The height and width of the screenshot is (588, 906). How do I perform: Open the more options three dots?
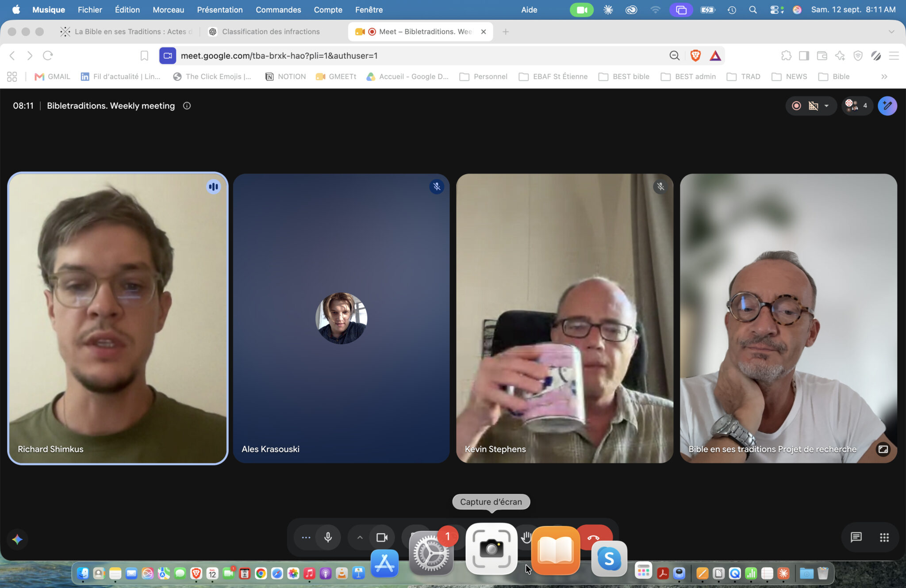tap(306, 537)
